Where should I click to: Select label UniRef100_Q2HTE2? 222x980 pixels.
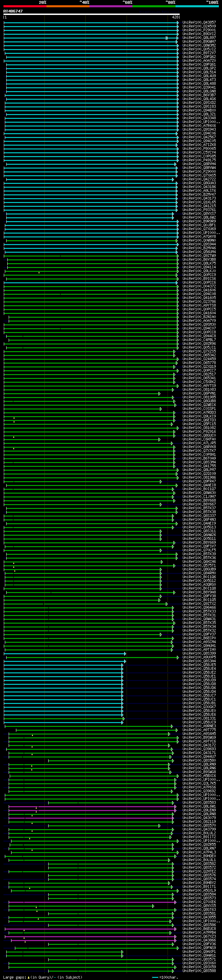pyautogui.click(x=199, y=872)
